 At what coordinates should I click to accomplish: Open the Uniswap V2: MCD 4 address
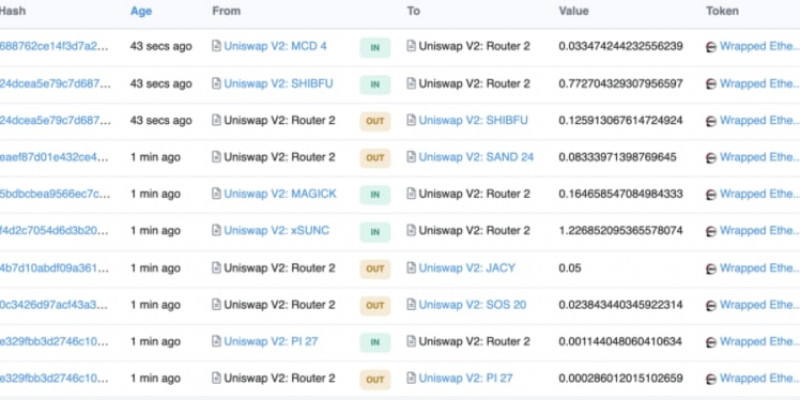point(275,46)
